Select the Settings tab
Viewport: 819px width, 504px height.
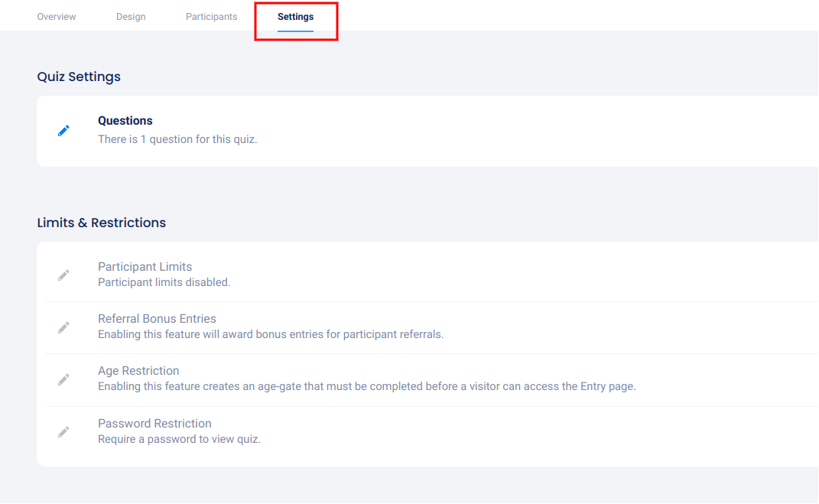pos(295,17)
